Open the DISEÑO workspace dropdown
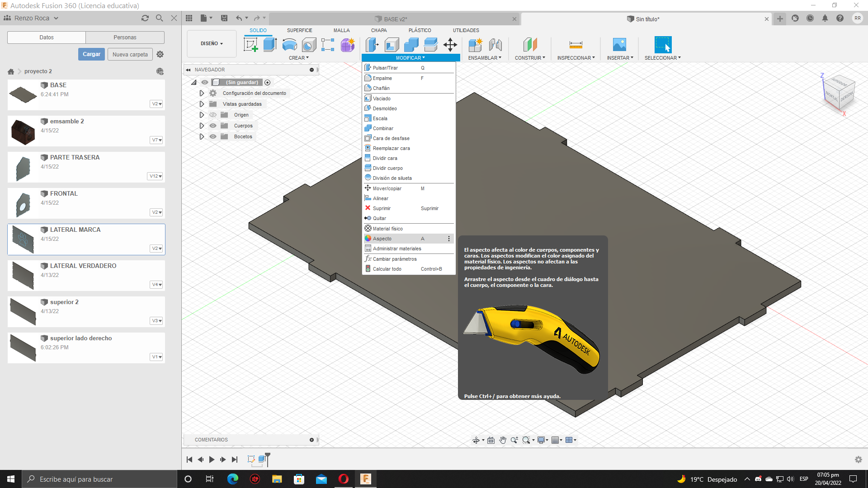 212,44
